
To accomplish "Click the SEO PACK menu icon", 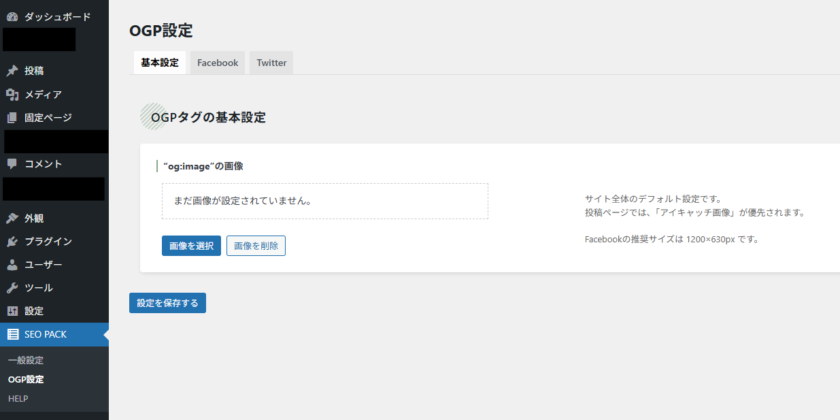I will click(12, 335).
